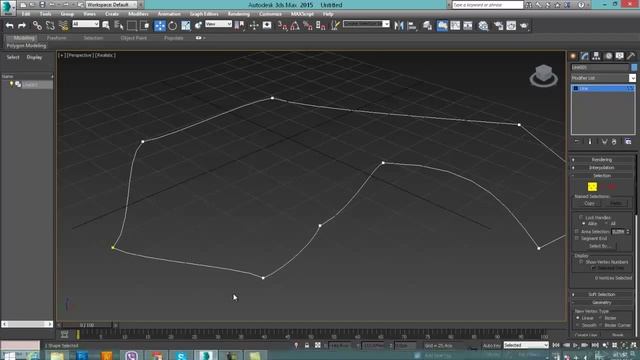
Task: Open the Material Editor icon
Action: point(483,26)
